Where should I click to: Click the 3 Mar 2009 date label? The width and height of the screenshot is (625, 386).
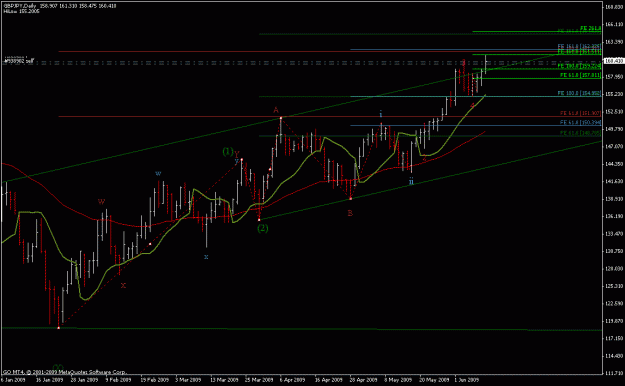pos(188,380)
